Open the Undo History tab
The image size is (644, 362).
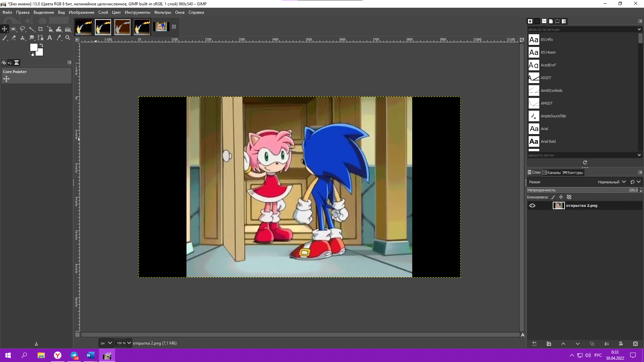click(x=10, y=62)
